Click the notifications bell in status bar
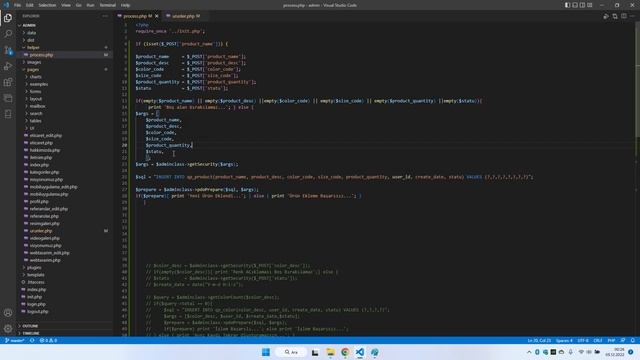This screenshot has height=360, width=640. pos(633,340)
